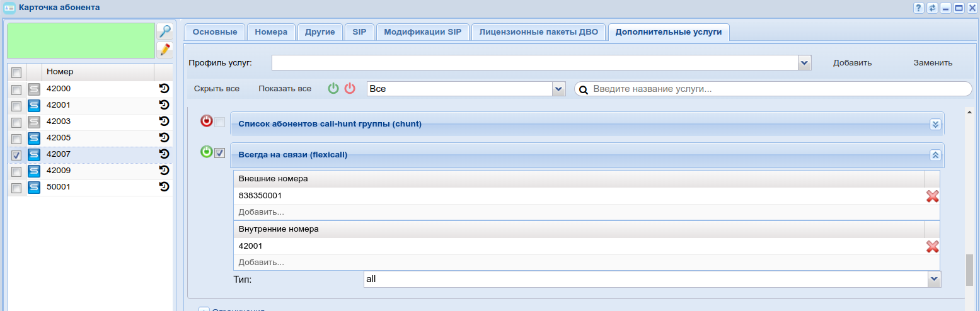This screenshot has height=311, width=980.
Task: Switch to the SIP tab
Action: pyautogui.click(x=359, y=31)
